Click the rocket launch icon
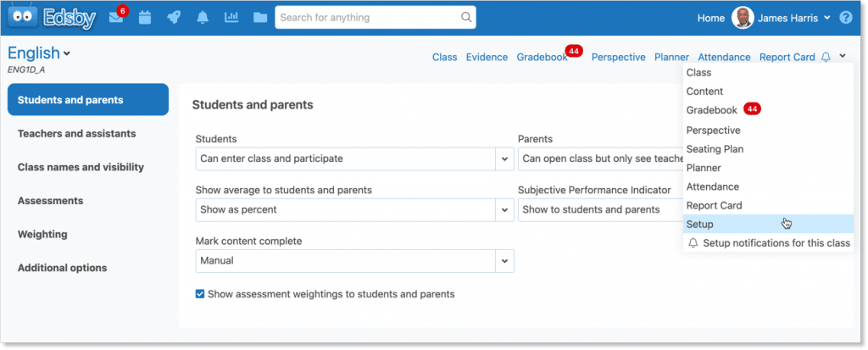The width and height of the screenshot is (868, 350). [x=174, y=18]
